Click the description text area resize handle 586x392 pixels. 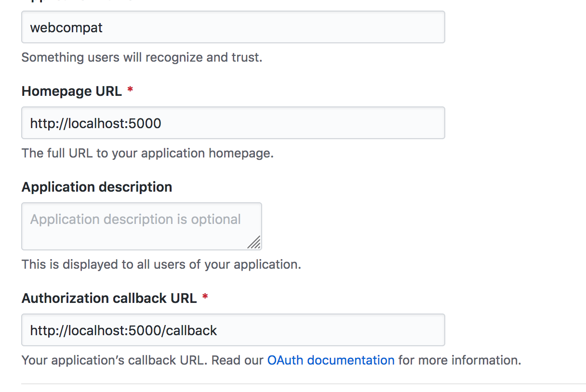[x=254, y=242]
